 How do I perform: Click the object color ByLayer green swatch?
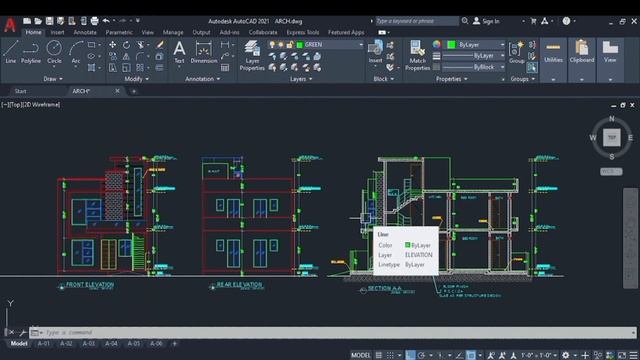click(451, 44)
